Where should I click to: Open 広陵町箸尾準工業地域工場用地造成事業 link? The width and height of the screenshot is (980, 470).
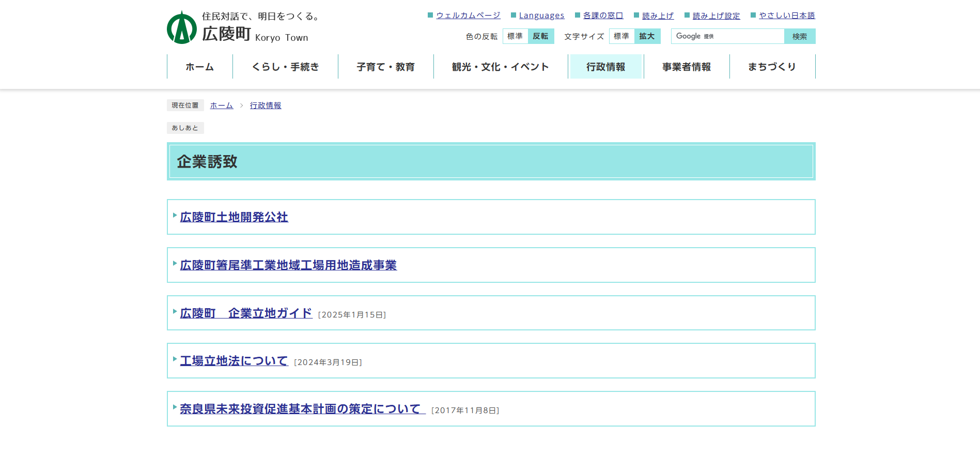coord(288,265)
